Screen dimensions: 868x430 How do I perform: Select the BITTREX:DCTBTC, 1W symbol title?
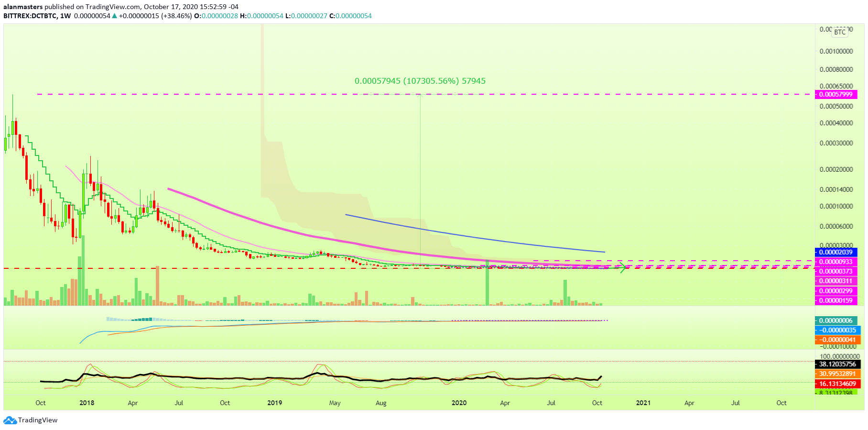(37, 16)
